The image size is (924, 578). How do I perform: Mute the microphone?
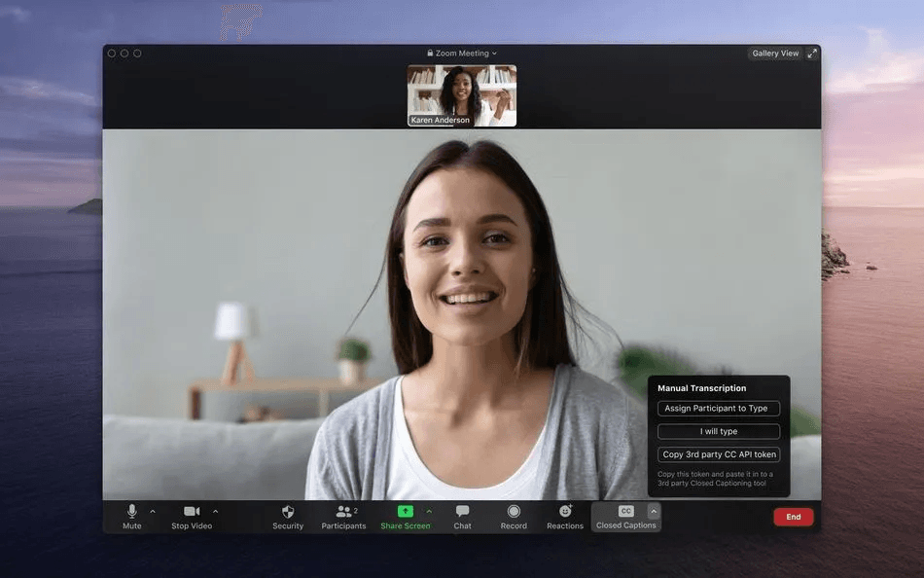tap(132, 517)
